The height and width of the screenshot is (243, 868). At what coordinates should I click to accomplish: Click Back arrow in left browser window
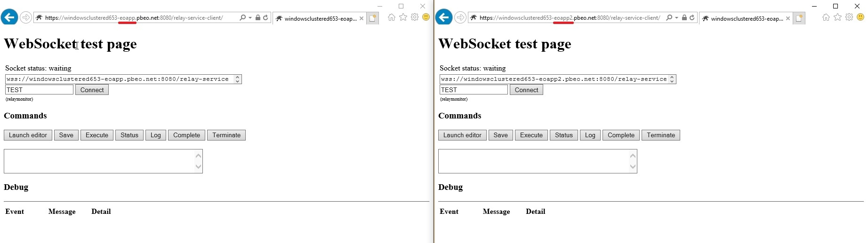pyautogui.click(x=9, y=18)
